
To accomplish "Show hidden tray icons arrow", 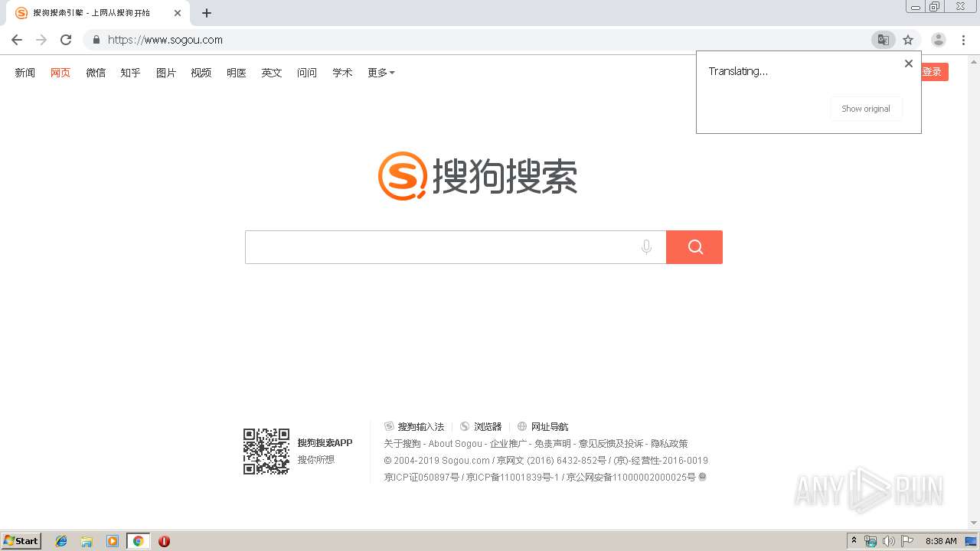I will (x=854, y=541).
